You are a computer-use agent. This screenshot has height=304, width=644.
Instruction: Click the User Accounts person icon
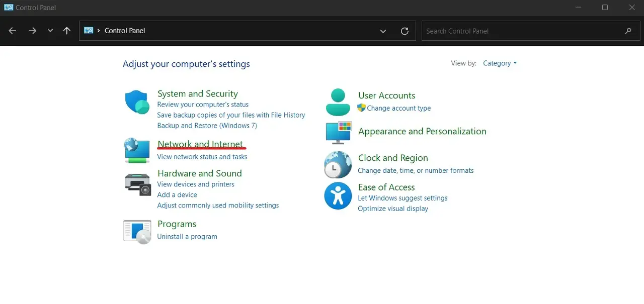point(338,103)
